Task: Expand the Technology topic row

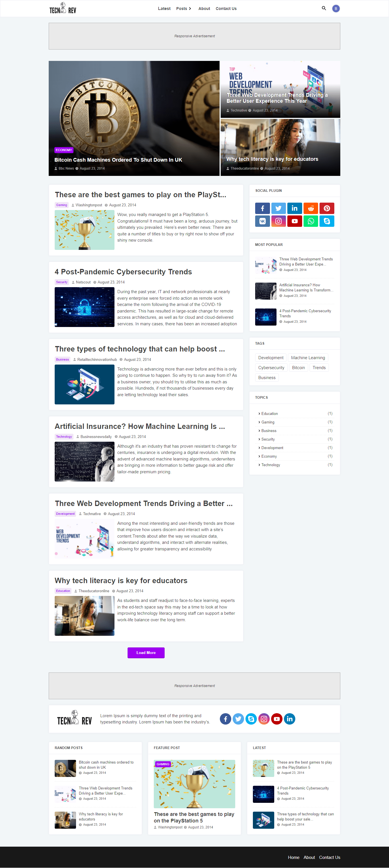Action: pyautogui.click(x=295, y=465)
